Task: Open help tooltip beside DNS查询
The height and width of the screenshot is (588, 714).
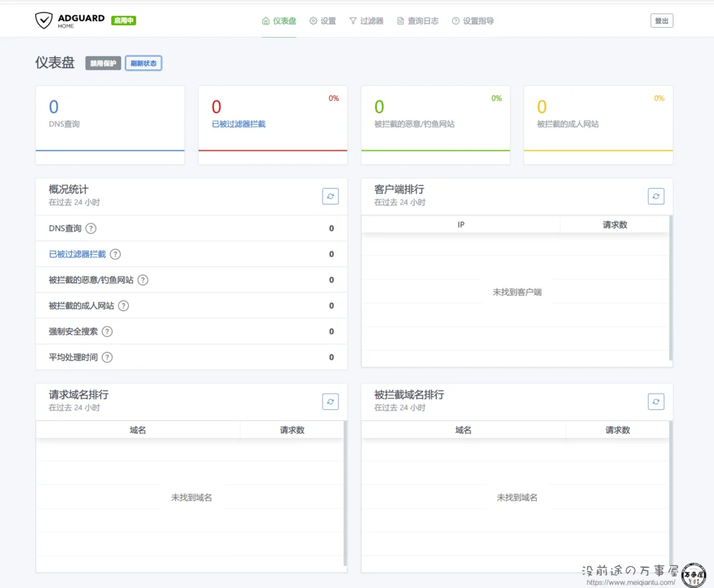Action: click(89, 228)
